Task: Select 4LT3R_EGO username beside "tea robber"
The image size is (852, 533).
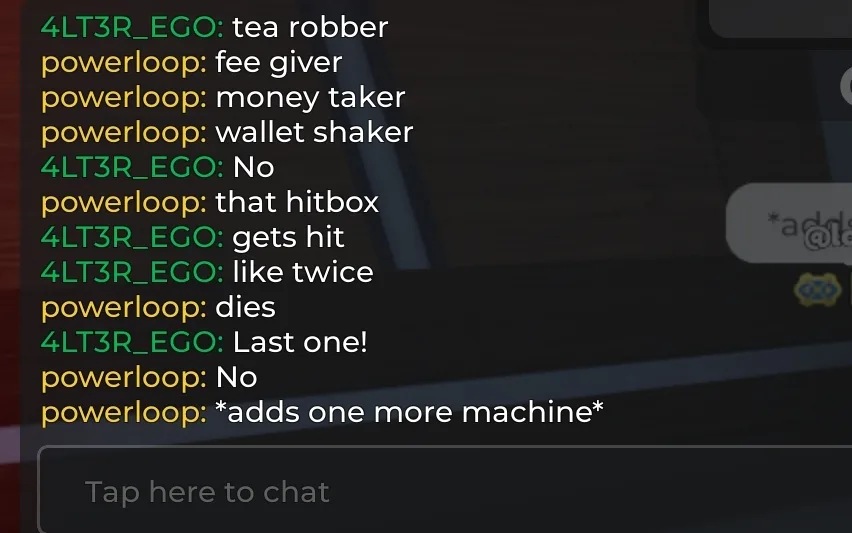Action: click(x=131, y=27)
